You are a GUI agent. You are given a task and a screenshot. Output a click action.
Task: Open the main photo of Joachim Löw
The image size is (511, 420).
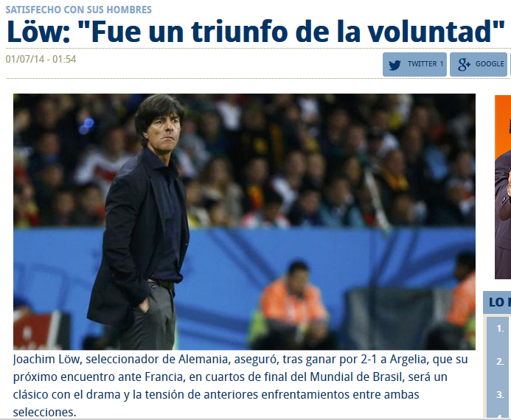tap(244, 222)
